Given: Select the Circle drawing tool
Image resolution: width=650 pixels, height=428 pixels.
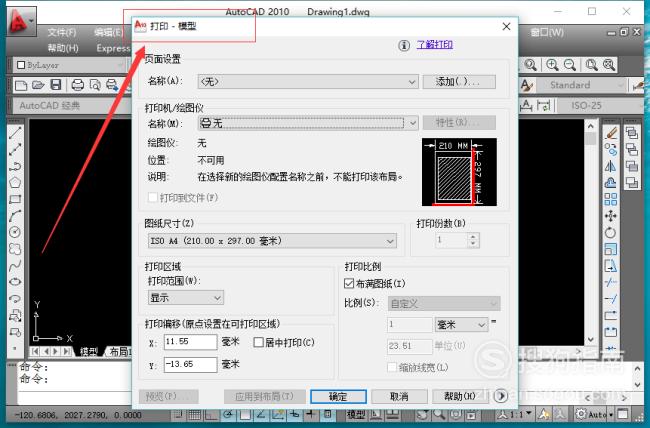Looking at the screenshot, I should click(x=15, y=232).
